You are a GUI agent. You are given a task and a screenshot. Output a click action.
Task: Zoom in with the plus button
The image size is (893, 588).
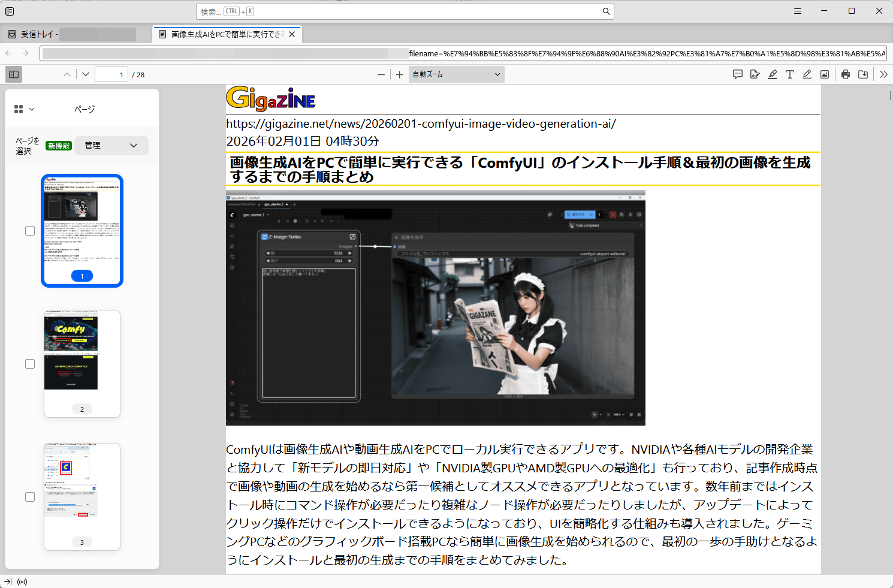pyautogui.click(x=400, y=74)
